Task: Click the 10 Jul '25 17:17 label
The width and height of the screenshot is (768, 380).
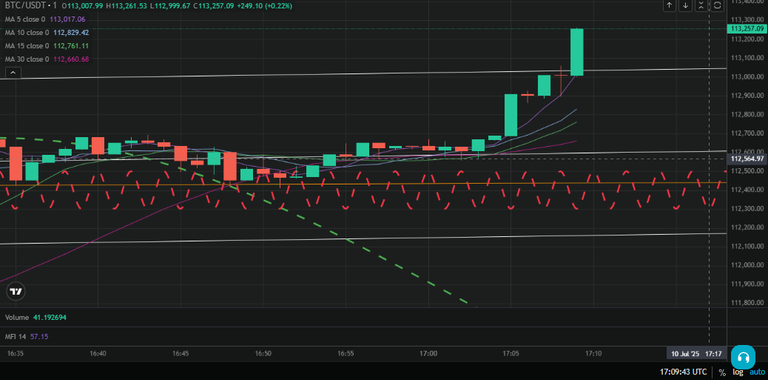Action: [x=696, y=353]
